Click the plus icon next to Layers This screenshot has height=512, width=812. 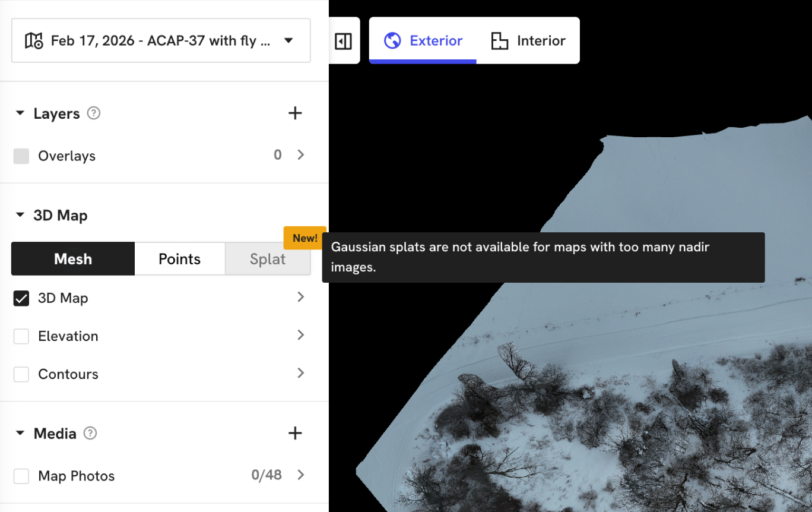point(295,113)
